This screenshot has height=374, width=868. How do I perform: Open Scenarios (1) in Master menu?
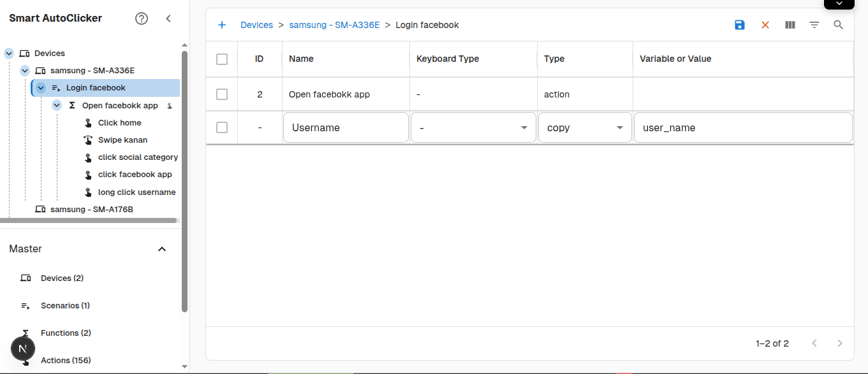point(64,306)
